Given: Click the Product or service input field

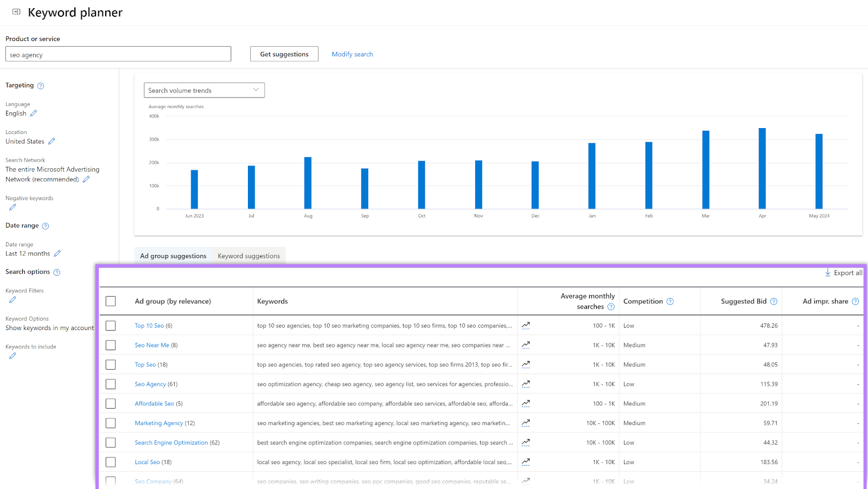Looking at the screenshot, I should click(x=118, y=54).
